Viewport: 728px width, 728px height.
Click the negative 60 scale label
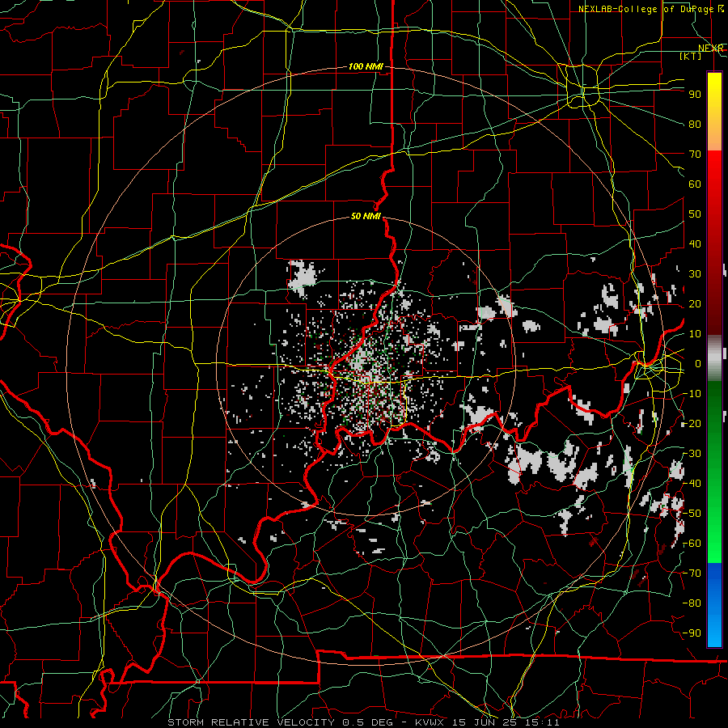point(692,544)
